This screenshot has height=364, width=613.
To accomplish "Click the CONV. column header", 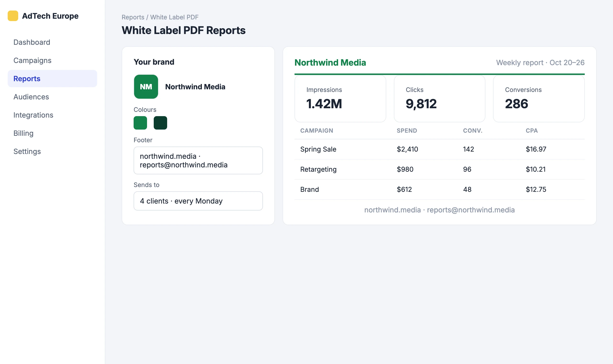I will pyautogui.click(x=472, y=131).
